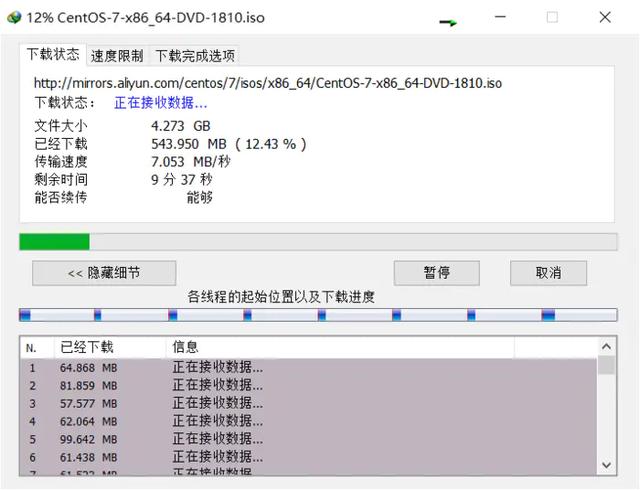640x490 pixels.
Task: Click the 剩余时间 label
Action: 61,180
